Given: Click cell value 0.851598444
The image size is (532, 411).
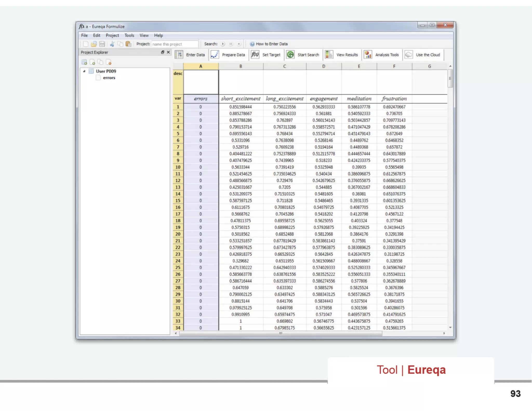Looking at the screenshot, I should 241,107.
